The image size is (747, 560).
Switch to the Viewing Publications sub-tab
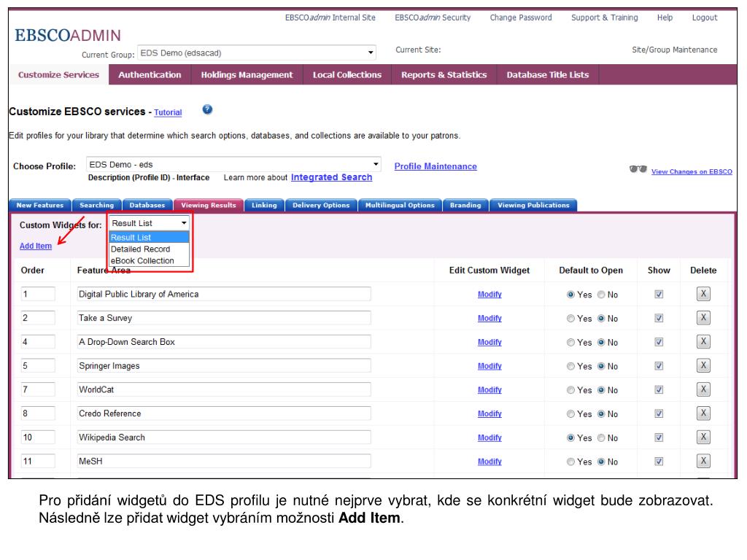click(x=533, y=205)
